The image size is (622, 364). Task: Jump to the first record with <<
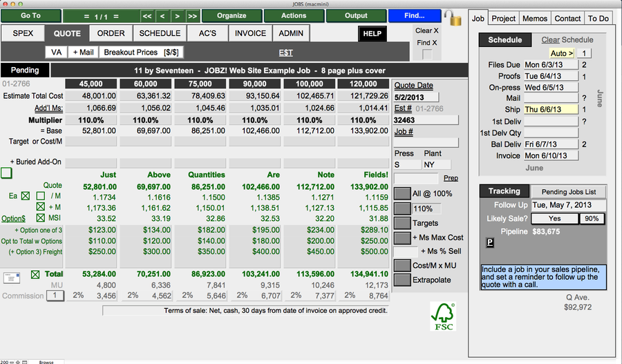tap(147, 16)
